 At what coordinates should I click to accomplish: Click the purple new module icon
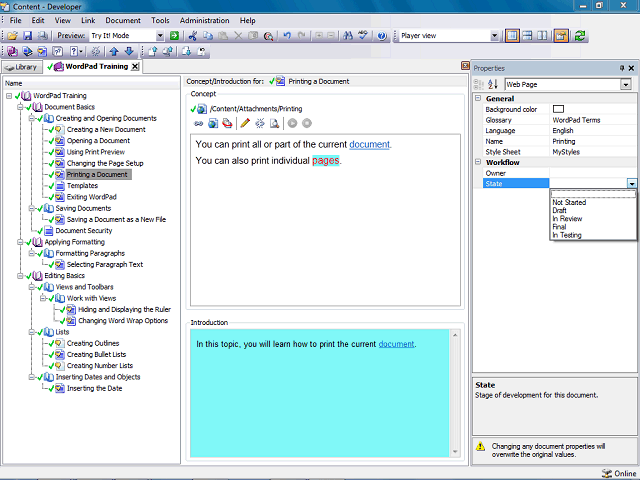point(12,51)
